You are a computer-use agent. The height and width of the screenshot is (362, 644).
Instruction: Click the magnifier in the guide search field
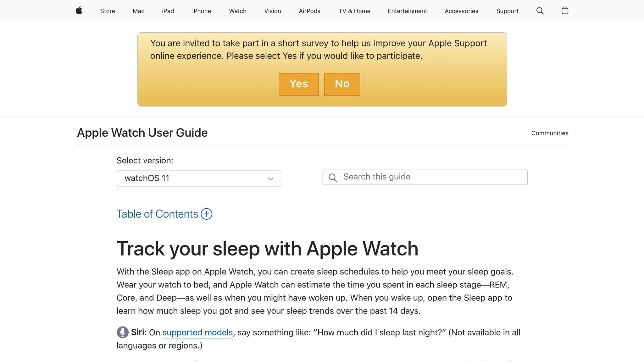(333, 178)
